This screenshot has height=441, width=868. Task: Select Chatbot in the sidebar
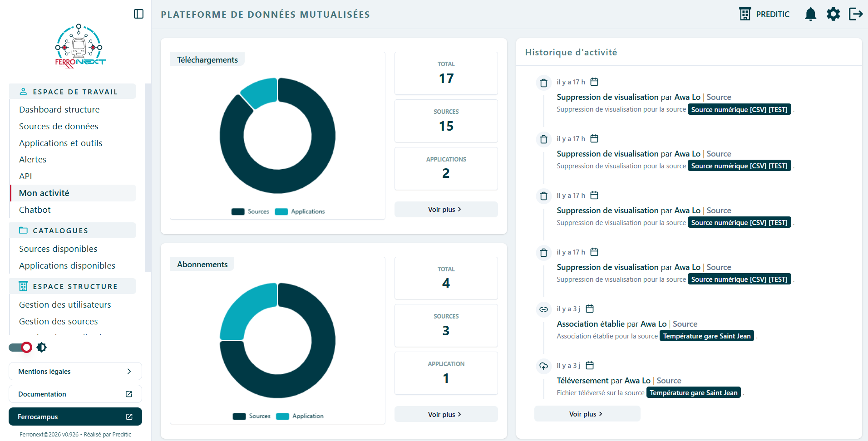35,210
